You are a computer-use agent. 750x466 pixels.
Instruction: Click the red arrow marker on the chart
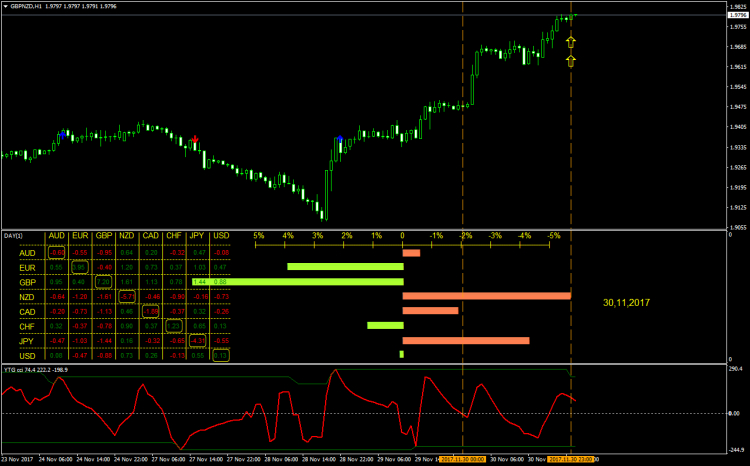(194, 140)
